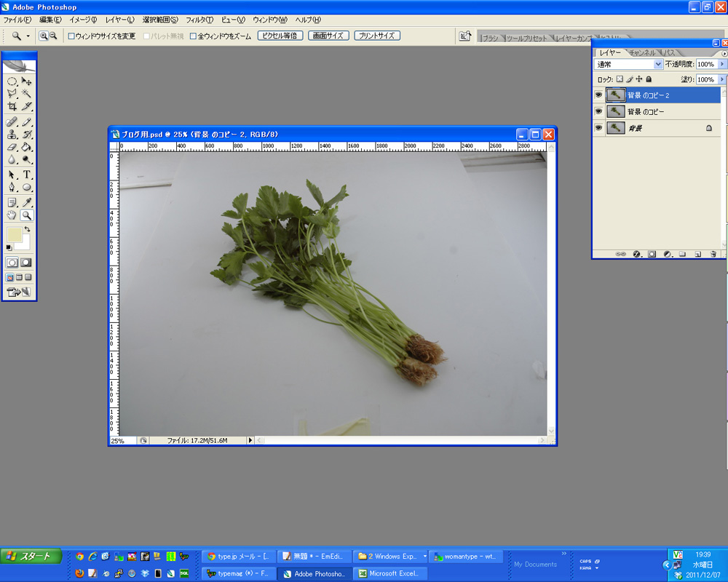Viewport: 728px width, 582px height.
Task: Toggle lock transparent pixels
Action: 620,79
